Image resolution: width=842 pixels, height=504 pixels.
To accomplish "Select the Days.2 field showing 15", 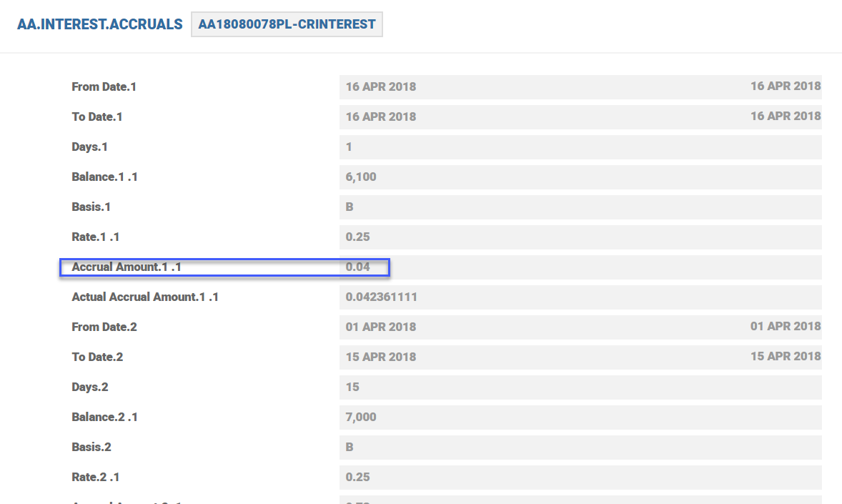I will pos(580,387).
